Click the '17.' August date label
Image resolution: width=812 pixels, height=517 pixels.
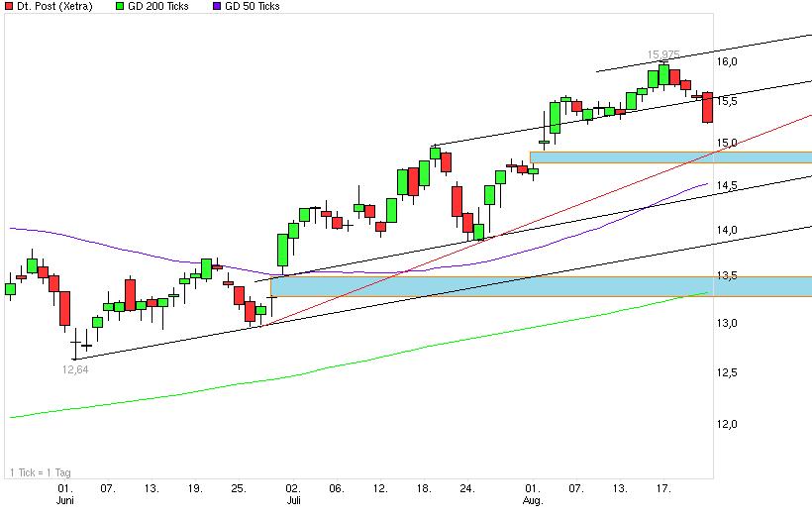coord(663,488)
